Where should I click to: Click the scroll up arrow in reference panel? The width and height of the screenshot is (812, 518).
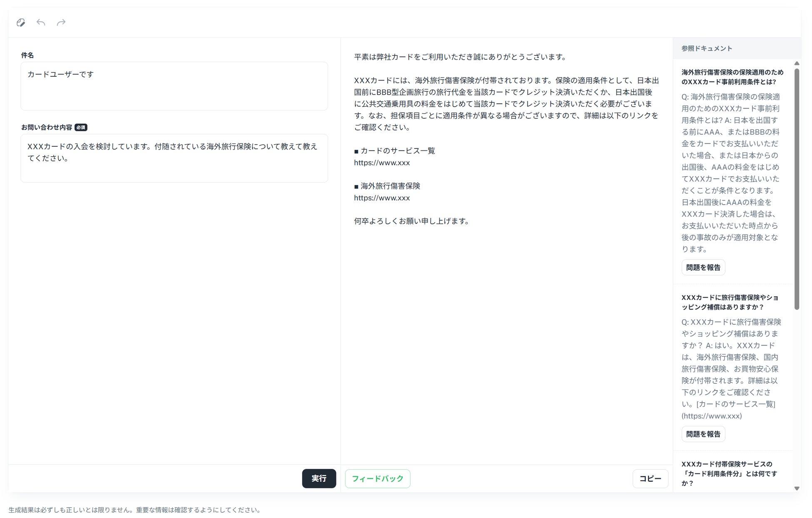click(797, 64)
